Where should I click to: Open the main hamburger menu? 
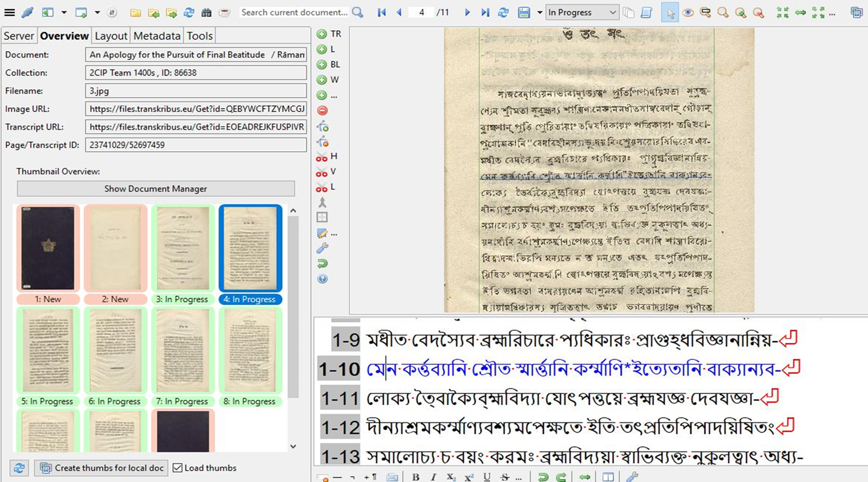coord(10,12)
